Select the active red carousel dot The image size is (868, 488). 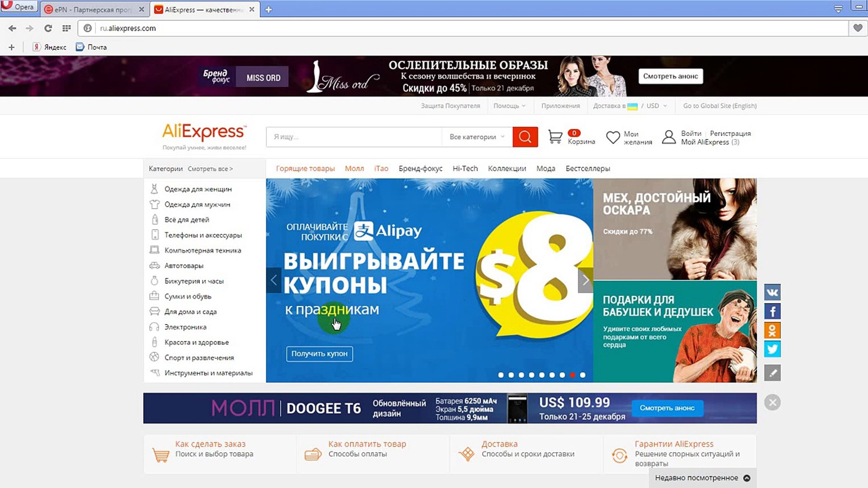click(572, 375)
